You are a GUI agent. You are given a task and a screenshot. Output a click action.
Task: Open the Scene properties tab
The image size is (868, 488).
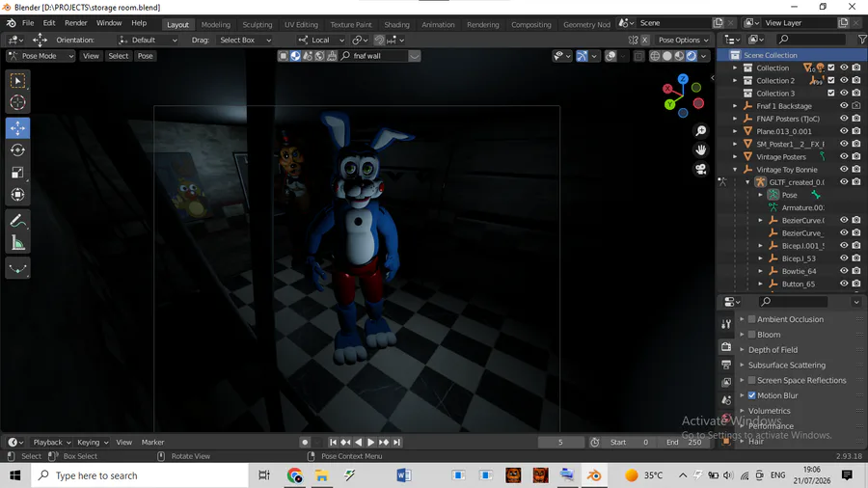point(726,400)
